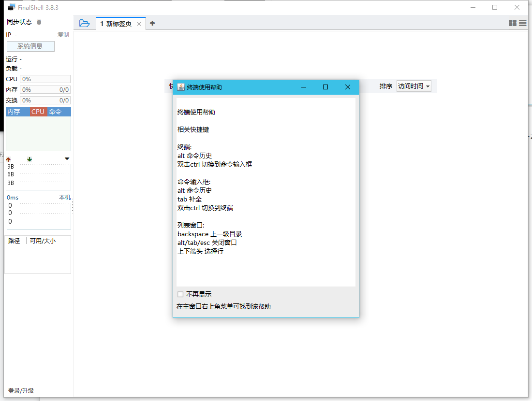Select the 命令 column header
The height and width of the screenshot is (401, 532).
tap(56, 112)
